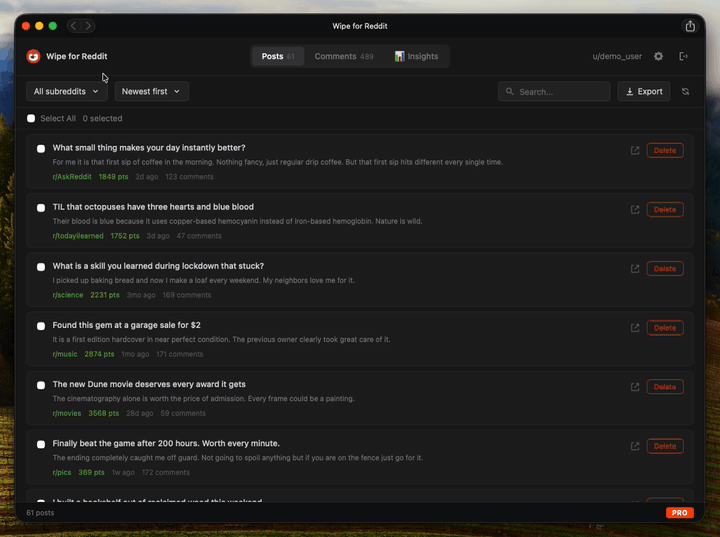The width and height of the screenshot is (720, 537).
Task: Click the title 'Found this gem at a garage sale'
Action: pos(126,325)
